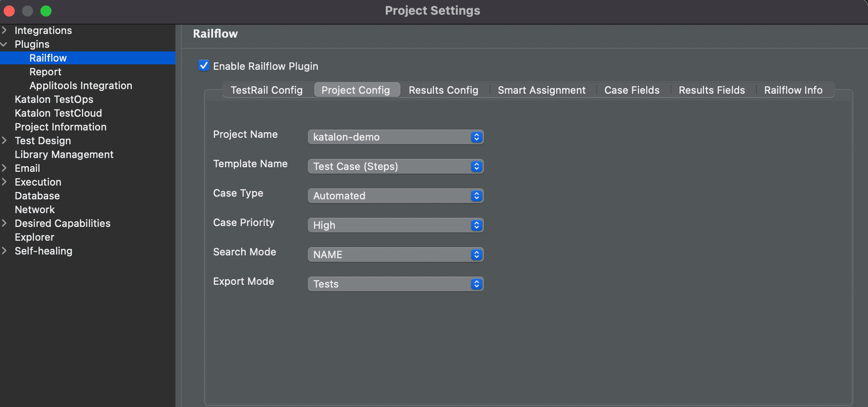
Task: Click the Case Type field label
Action: pyautogui.click(x=238, y=193)
